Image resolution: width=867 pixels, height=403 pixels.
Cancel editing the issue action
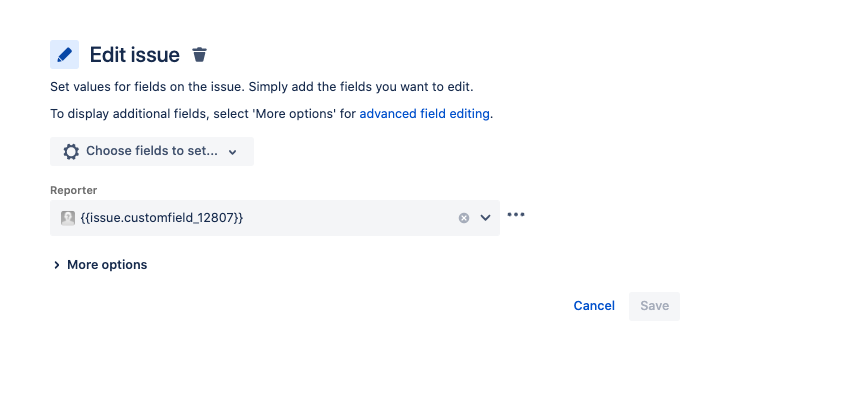(x=594, y=306)
